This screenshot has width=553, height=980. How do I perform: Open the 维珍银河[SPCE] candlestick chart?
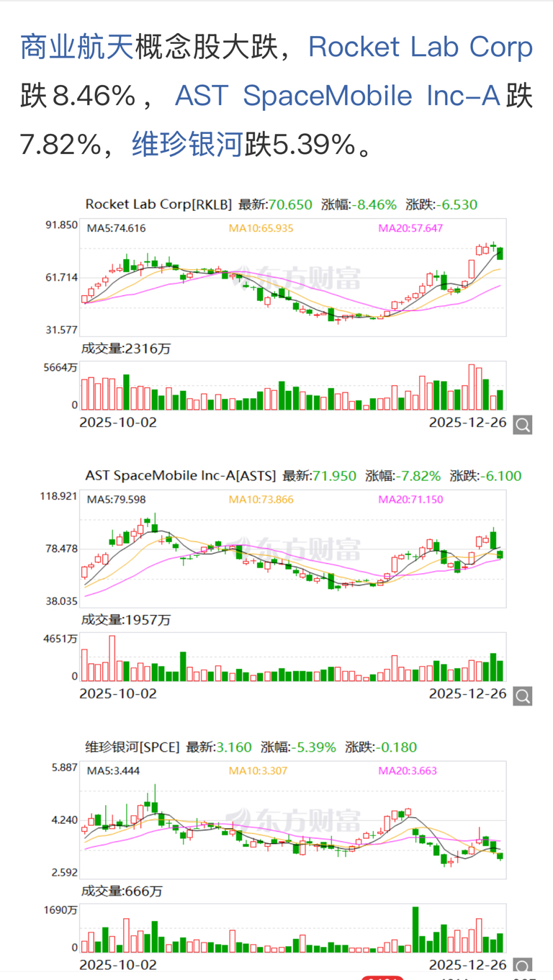coord(294,819)
